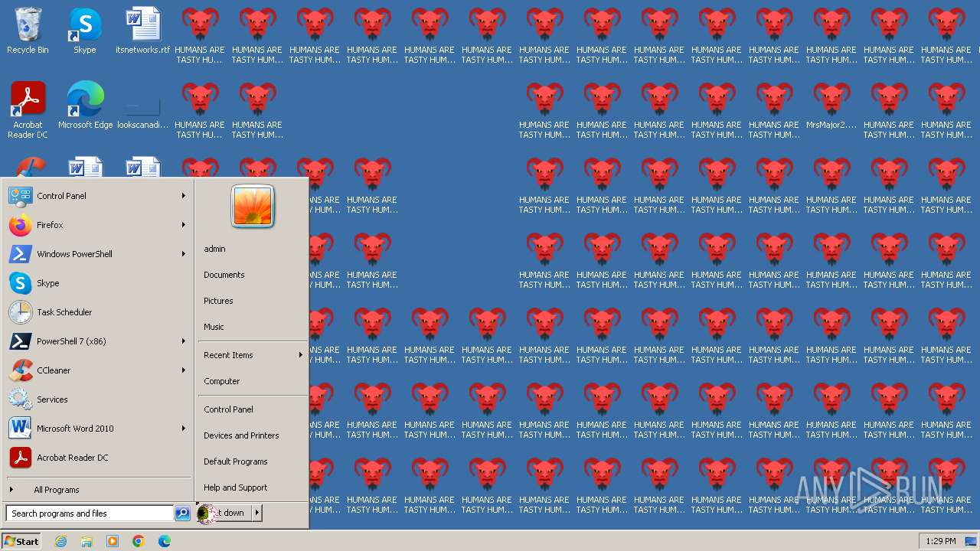Viewport: 980px width, 551px height.
Task: Launch Microsoft Edge desktop shortcut
Action: (85, 106)
